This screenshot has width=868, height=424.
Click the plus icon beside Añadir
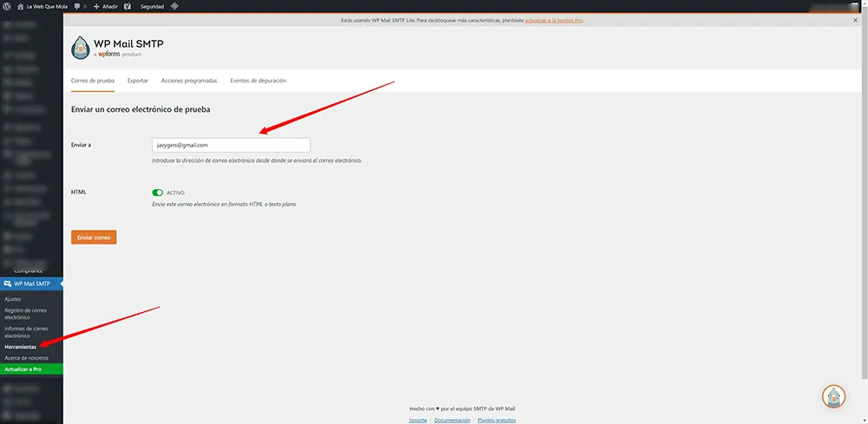click(96, 7)
